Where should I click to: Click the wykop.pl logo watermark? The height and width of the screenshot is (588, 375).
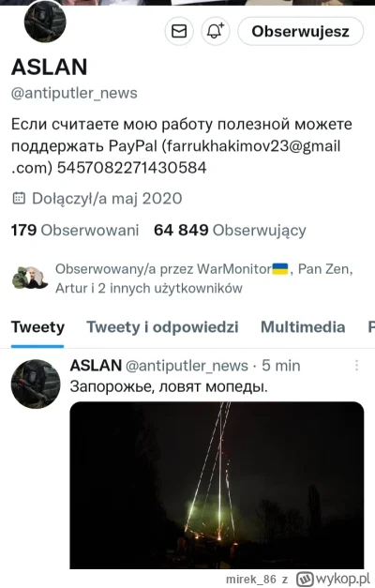click(333, 579)
